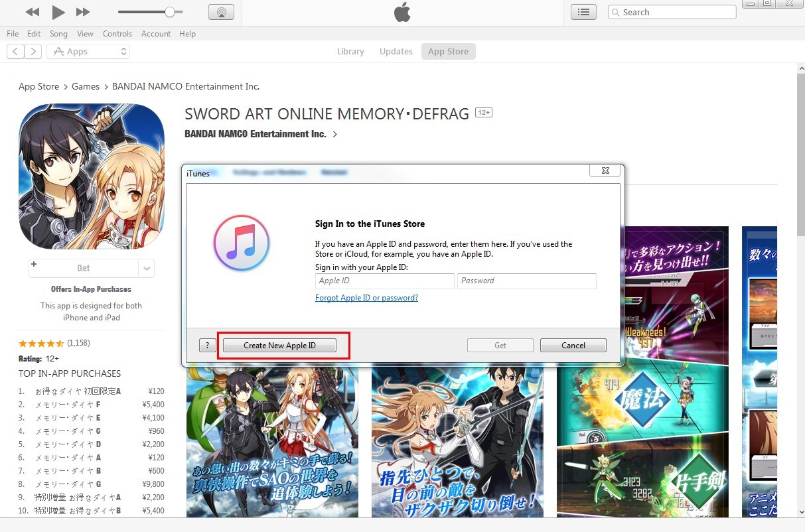805x532 pixels.
Task: Switch to the Library tab
Action: point(350,51)
